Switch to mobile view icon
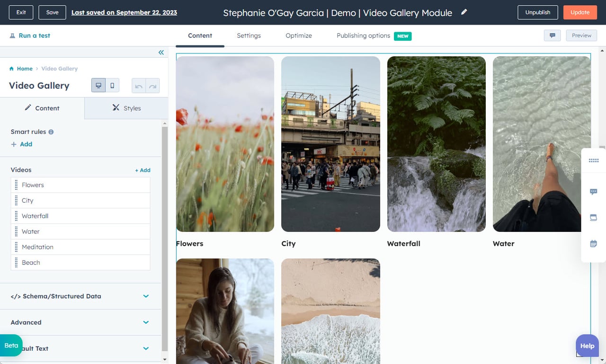 pyautogui.click(x=112, y=86)
